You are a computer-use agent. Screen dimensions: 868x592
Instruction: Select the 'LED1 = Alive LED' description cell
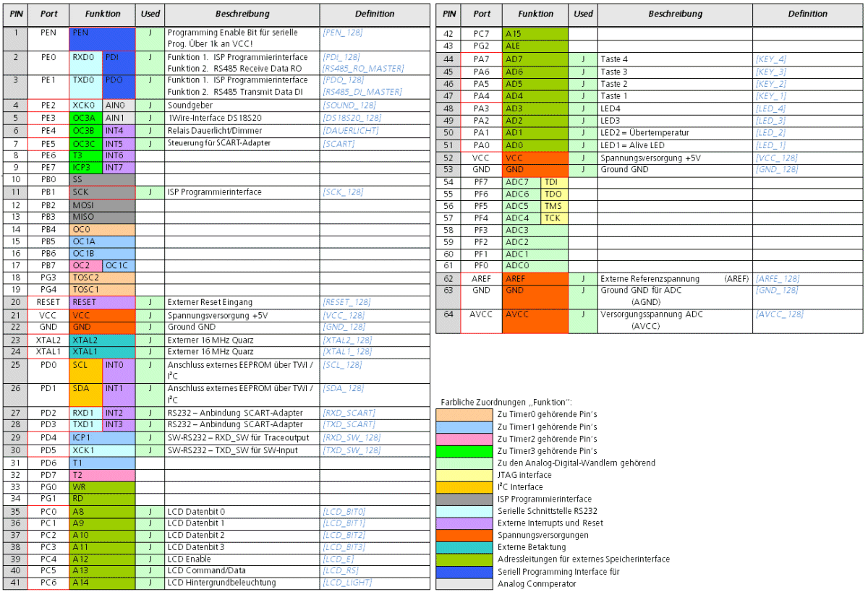tap(675, 145)
